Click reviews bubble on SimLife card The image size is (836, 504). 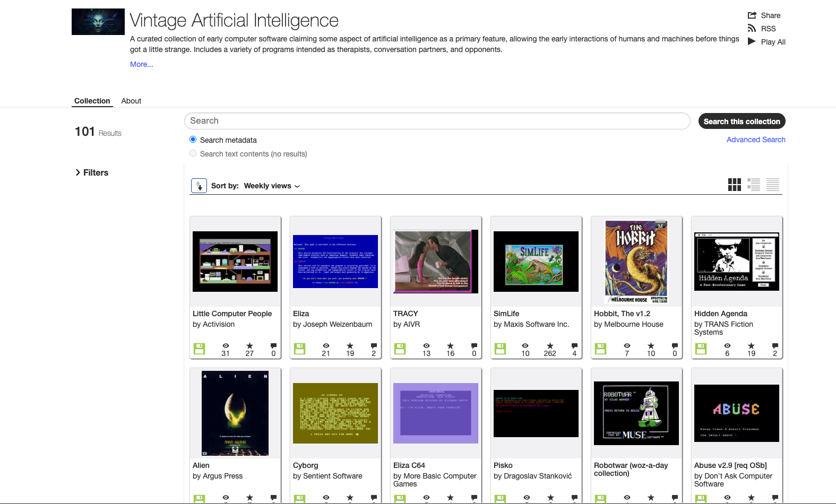[574, 346]
